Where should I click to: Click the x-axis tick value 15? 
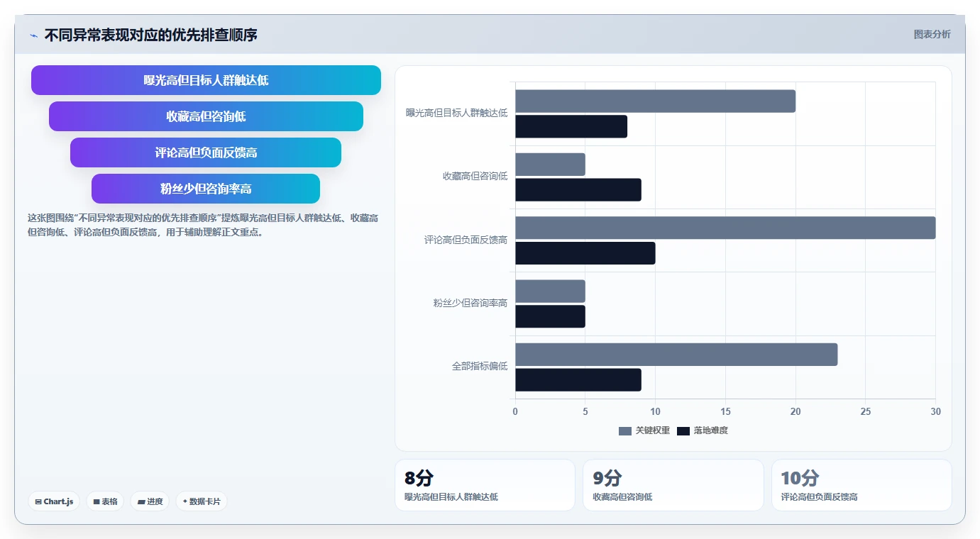725,412
